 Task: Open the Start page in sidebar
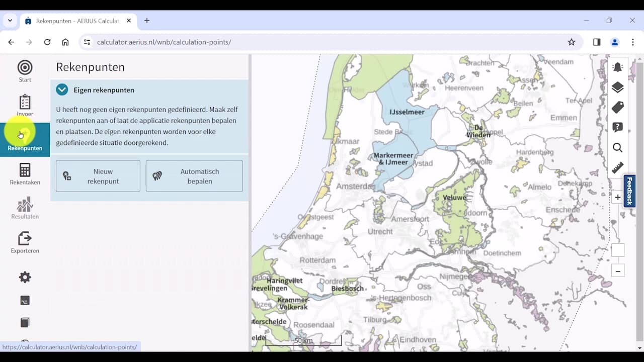(x=25, y=71)
